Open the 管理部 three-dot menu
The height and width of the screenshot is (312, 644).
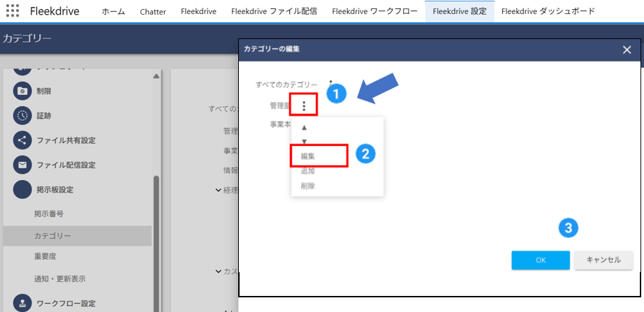(304, 106)
